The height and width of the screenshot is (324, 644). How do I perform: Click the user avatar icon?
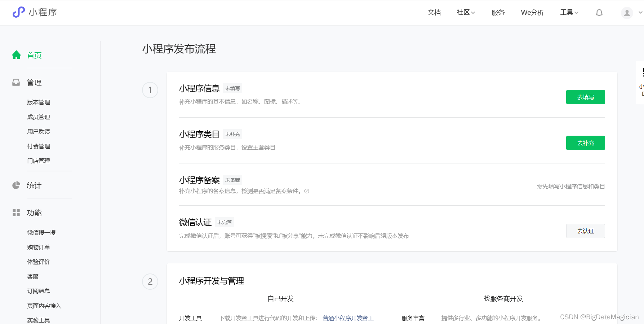627,13
